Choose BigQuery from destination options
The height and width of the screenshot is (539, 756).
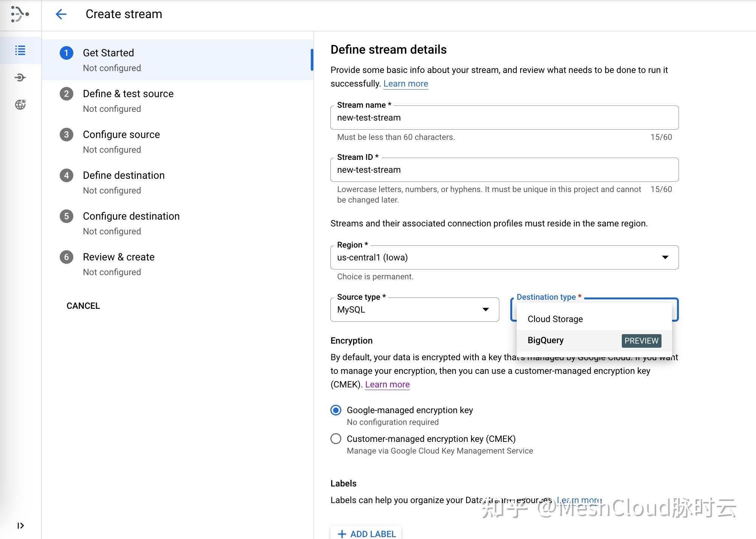pyautogui.click(x=545, y=340)
